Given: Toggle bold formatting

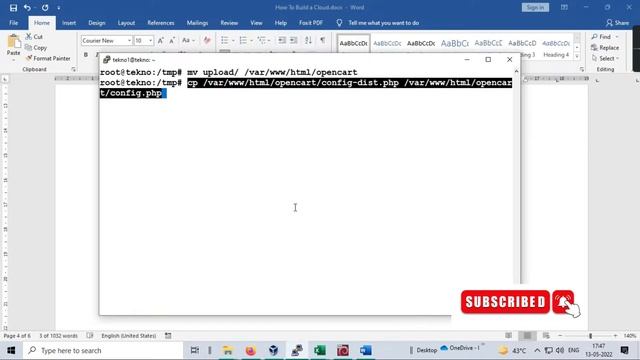Looking at the screenshot, I should click(86, 55).
